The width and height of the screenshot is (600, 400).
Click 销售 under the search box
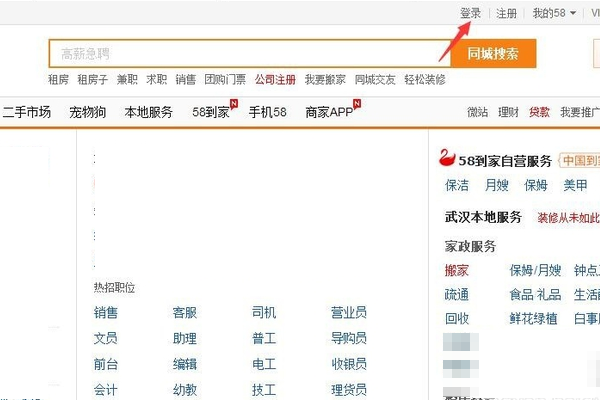pyautogui.click(x=186, y=80)
